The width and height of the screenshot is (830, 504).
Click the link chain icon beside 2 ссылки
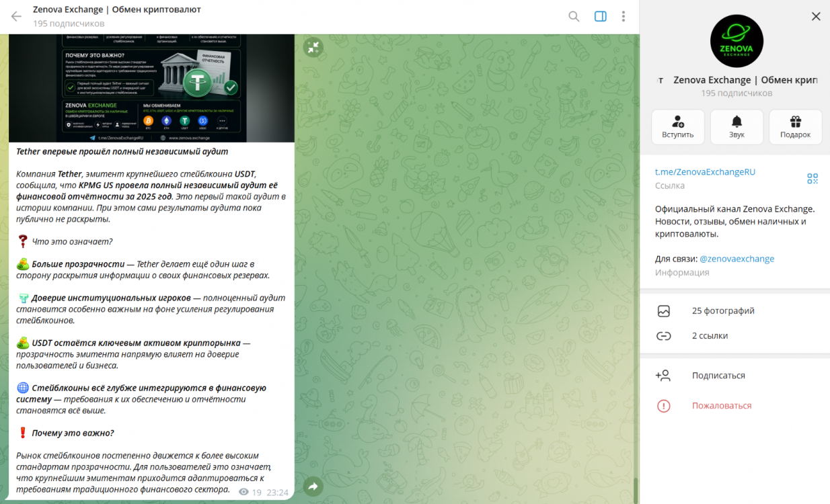coord(664,336)
